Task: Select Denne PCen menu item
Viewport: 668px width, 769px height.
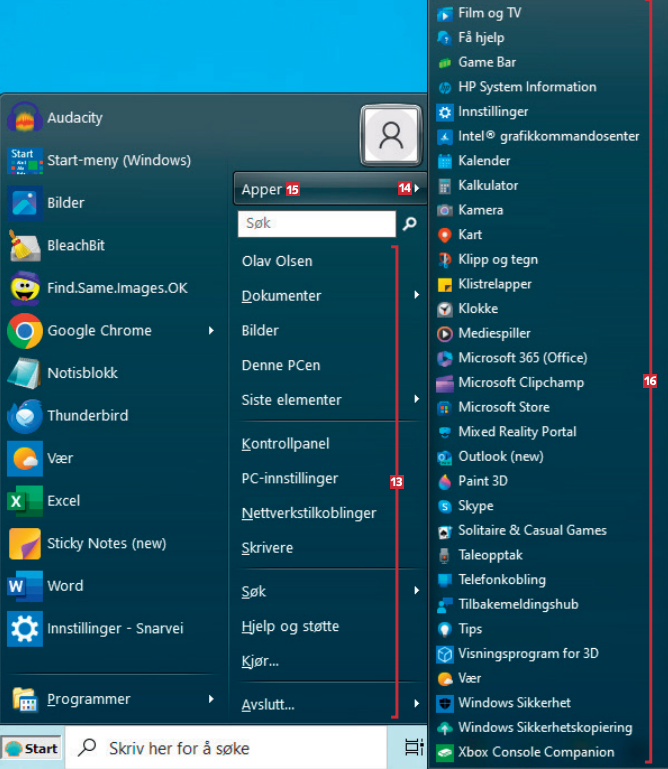Action: [x=281, y=365]
